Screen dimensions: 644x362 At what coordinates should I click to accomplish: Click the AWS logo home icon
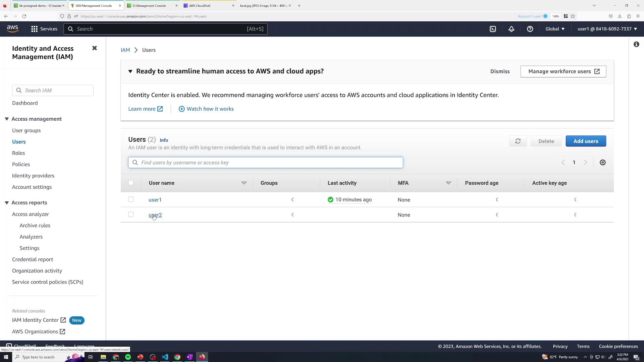[12, 29]
